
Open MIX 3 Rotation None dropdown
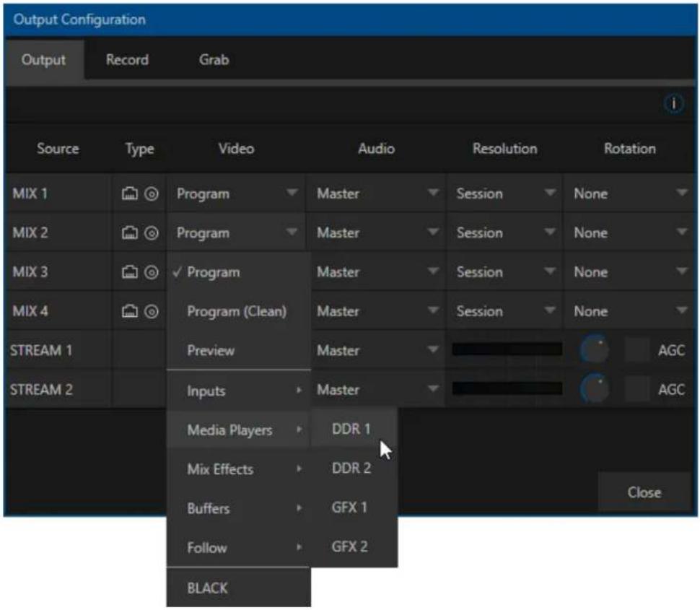click(x=629, y=272)
